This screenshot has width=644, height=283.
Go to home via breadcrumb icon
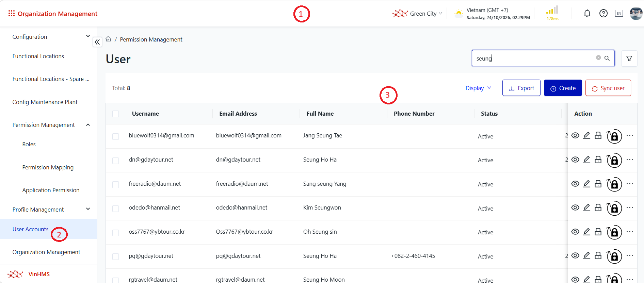tap(109, 39)
